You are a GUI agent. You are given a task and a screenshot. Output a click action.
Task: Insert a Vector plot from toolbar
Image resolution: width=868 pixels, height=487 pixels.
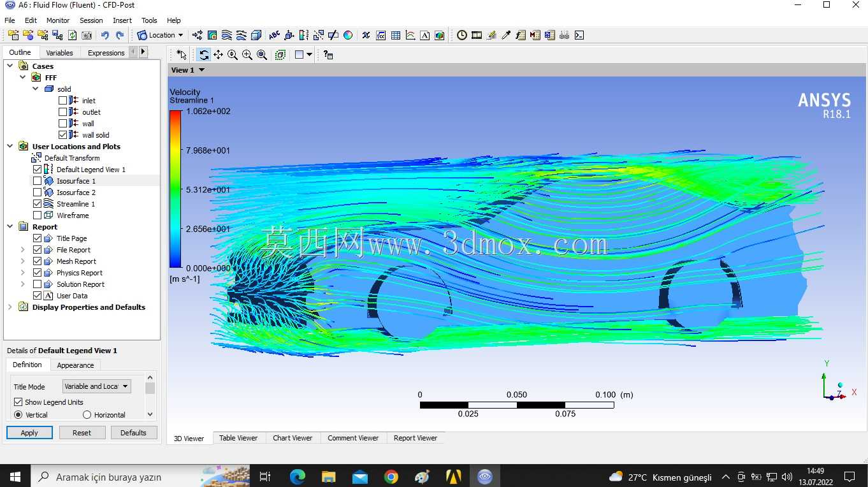[198, 35]
